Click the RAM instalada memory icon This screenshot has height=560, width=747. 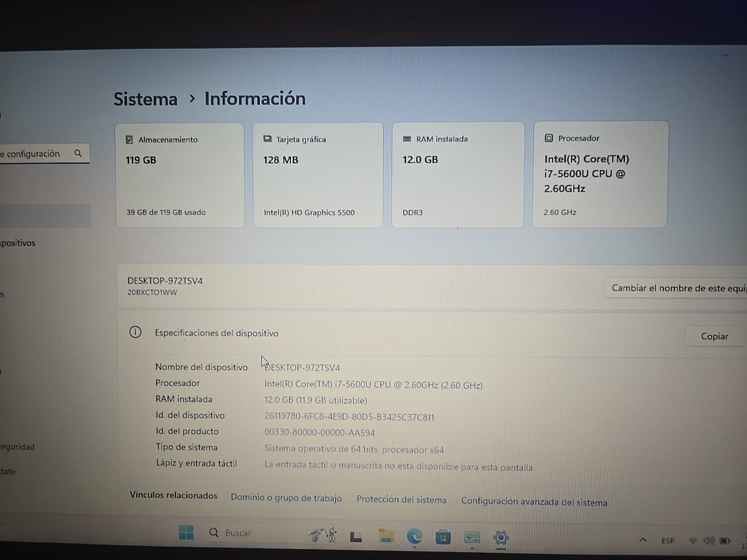407,138
